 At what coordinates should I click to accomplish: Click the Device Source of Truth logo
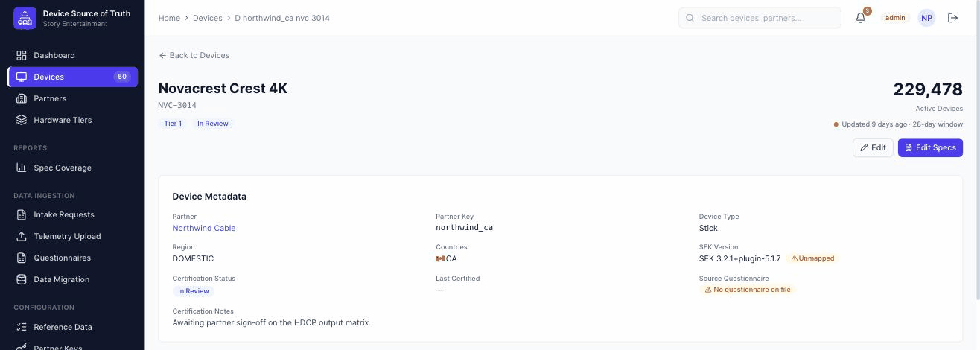pyautogui.click(x=25, y=18)
